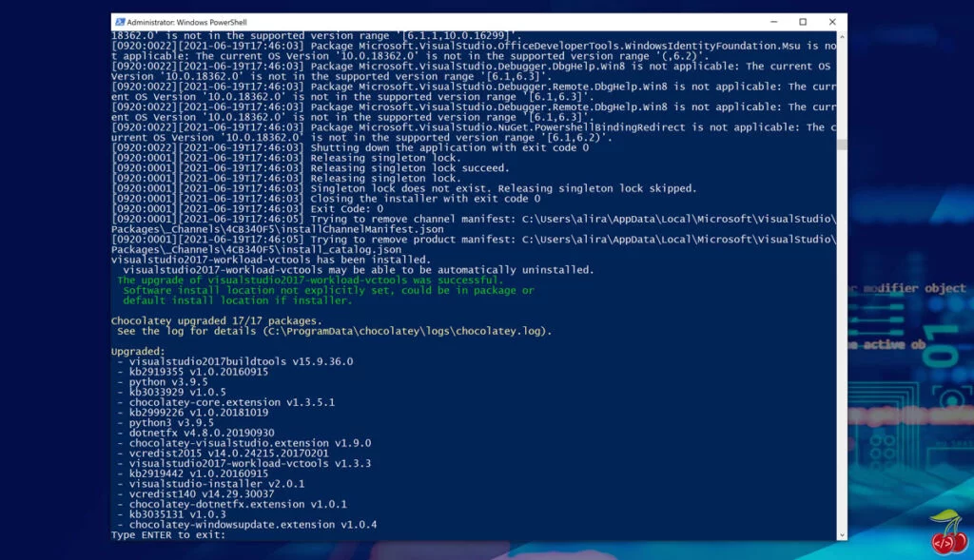Image resolution: width=974 pixels, height=560 pixels.
Task: Click 'kb3035131 v1.0.3' entry
Action: (178, 514)
